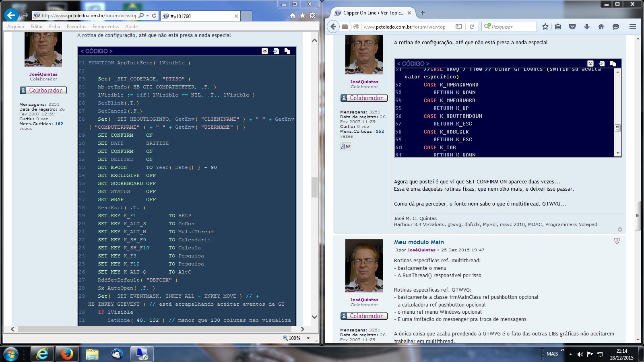Screen dimensions: 644x362
Task: Open Internet Explorer favorites star icon
Action: coord(302,16)
